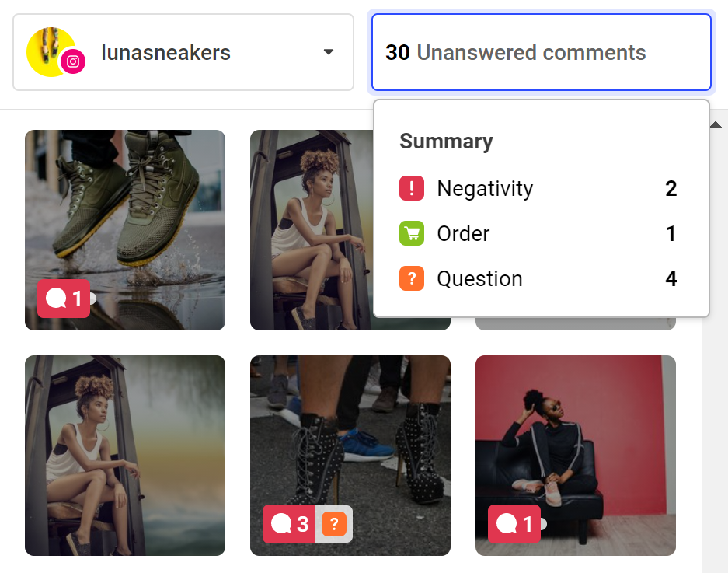Click the scrollbar up arrow
The image size is (728, 573).
click(716, 124)
